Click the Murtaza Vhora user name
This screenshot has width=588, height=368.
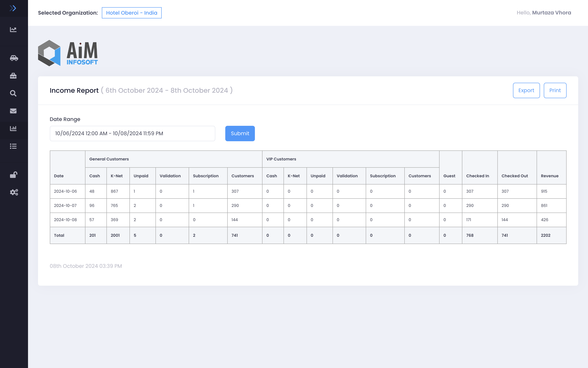click(x=552, y=13)
